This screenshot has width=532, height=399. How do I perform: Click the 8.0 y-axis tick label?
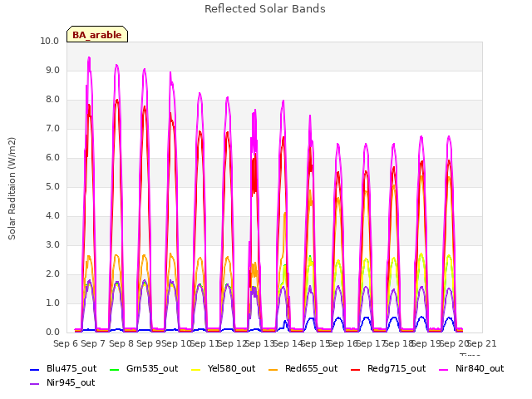pyautogui.click(x=52, y=100)
